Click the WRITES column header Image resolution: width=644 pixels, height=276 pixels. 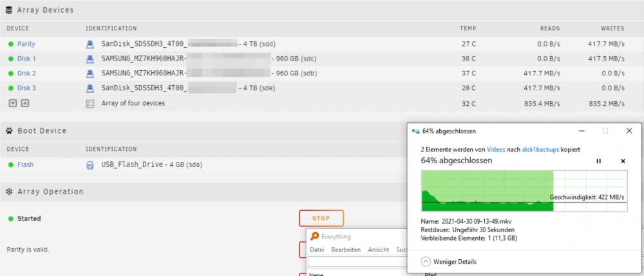pos(612,29)
